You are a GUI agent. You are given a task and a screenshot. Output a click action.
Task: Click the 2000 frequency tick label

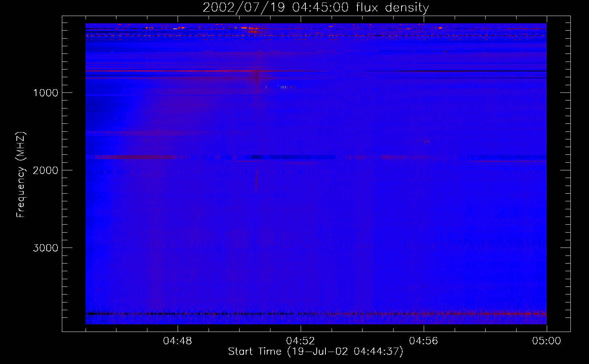[x=46, y=170]
